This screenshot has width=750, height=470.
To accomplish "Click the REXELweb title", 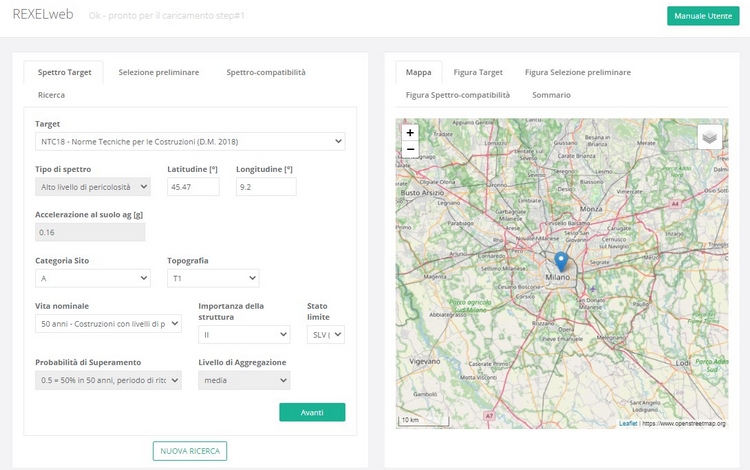I will point(43,14).
